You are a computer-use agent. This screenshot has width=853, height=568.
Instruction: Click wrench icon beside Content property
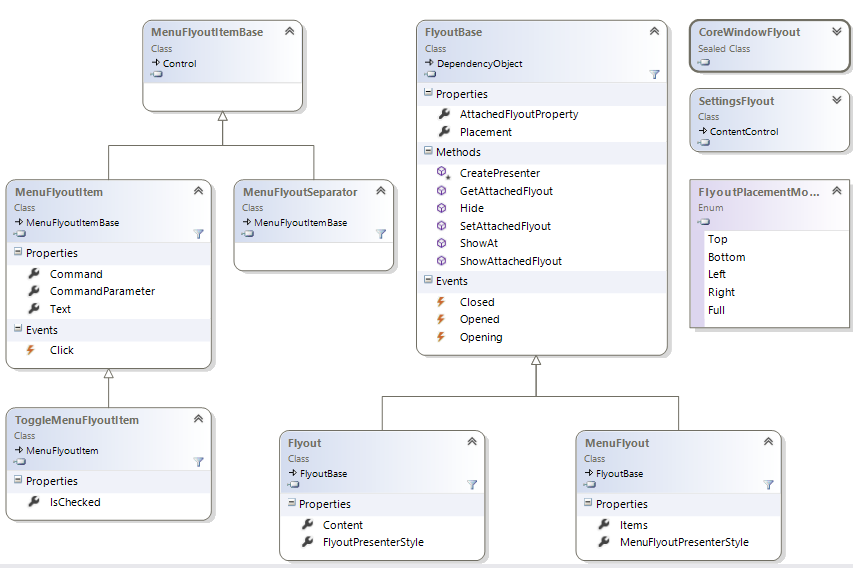[307, 524]
